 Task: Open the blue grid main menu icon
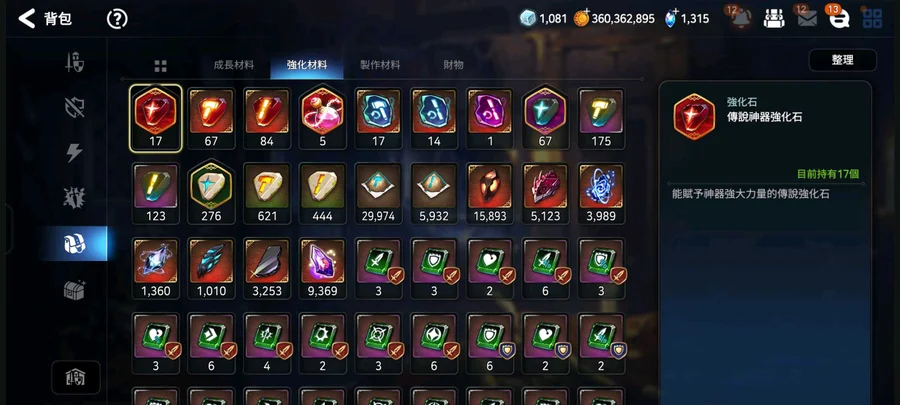872,18
